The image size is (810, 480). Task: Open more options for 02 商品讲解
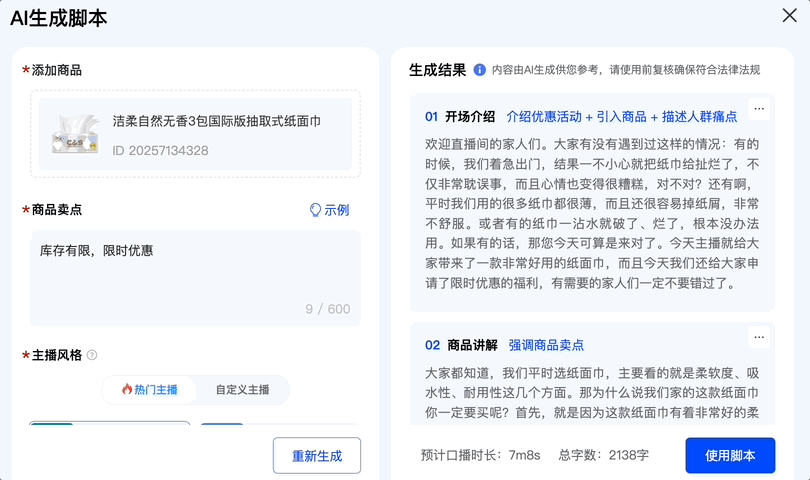759,337
